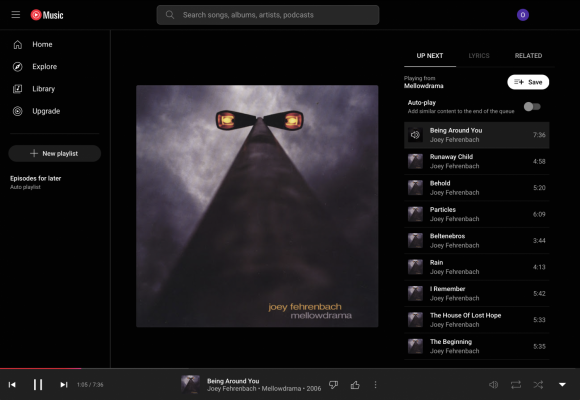
Task: Click the volume speaker icon
Action: (493, 385)
